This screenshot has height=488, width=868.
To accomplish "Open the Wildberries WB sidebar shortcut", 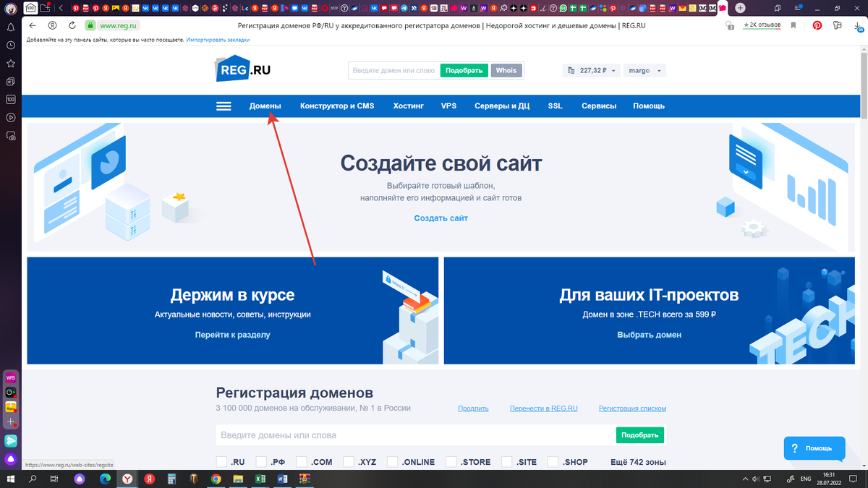I will pos(11,377).
